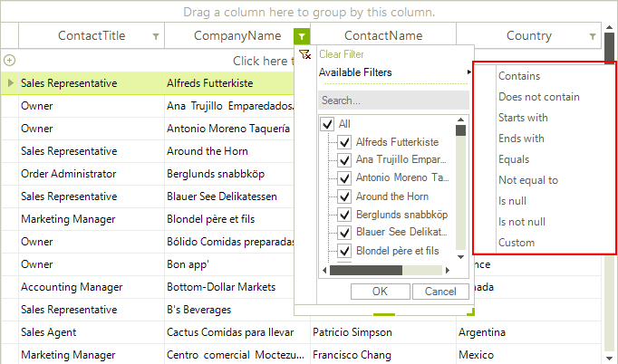Click the Clear Filter link

pos(342,54)
